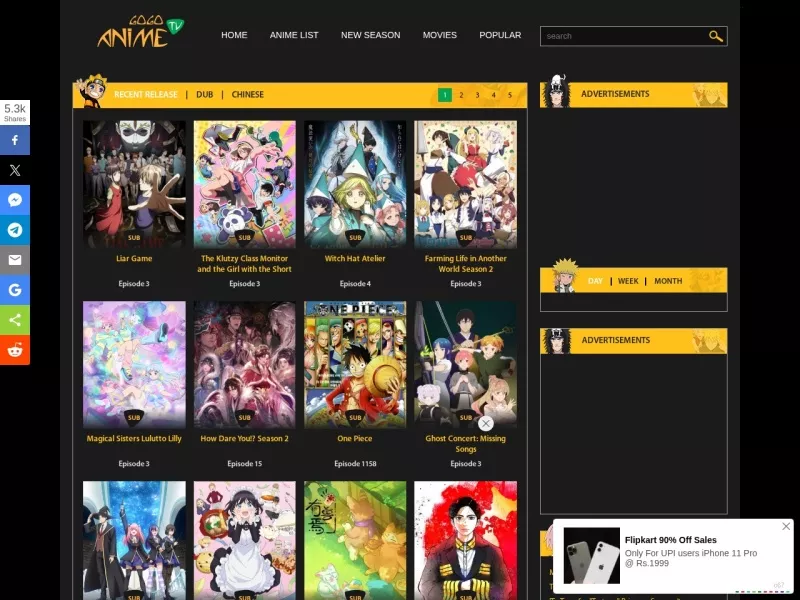The height and width of the screenshot is (600, 800).
Task: Share the page on X
Action: pyautogui.click(x=15, y=170)
